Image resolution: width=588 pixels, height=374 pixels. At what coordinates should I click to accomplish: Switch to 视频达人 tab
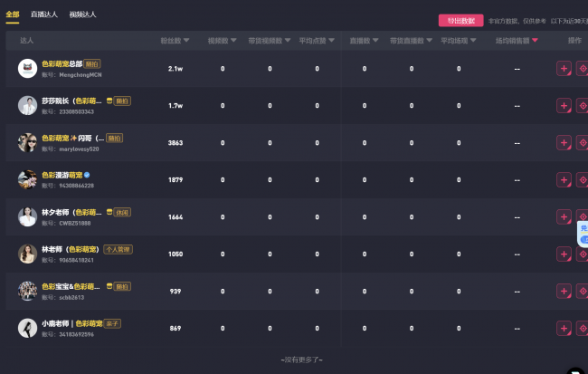tap(82, 14)
